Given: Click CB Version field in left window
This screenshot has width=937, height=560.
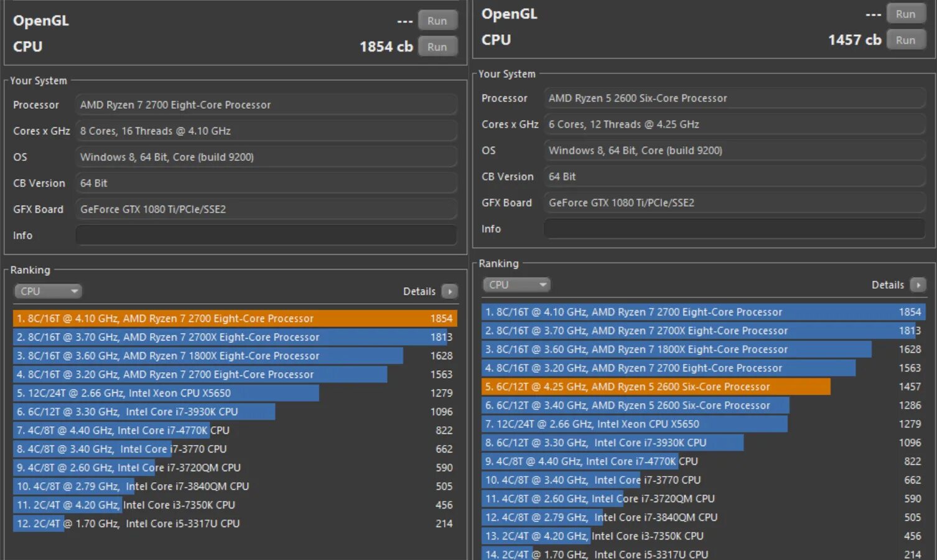Looking at the screenshot, I should [x=266, y=183].
